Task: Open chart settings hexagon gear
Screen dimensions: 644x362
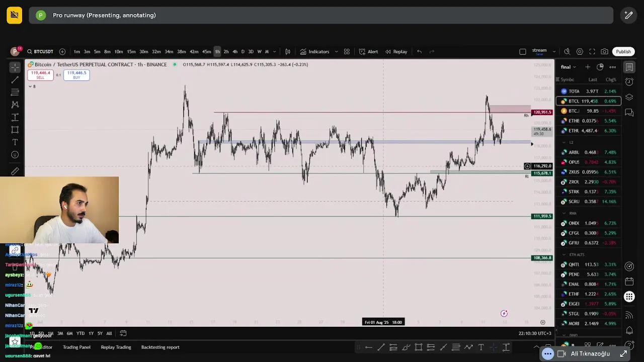Action: [x=580, y=51]
